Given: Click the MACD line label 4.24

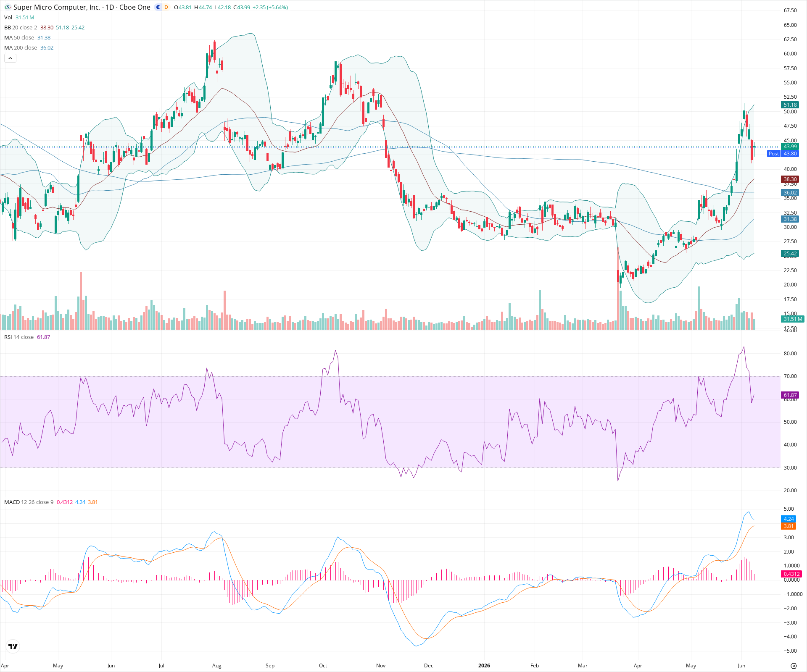Looking at the screenshot, I should (789, 519).
